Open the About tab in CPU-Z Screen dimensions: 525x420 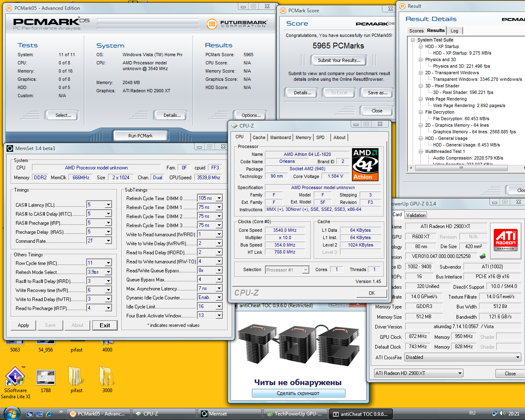(x=339, y=137)
